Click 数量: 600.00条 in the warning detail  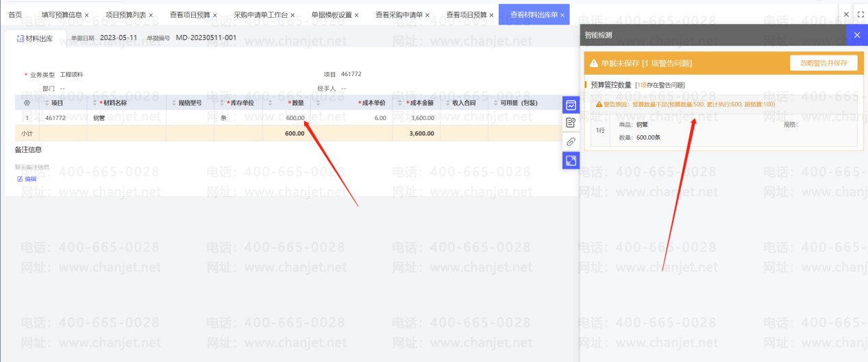pyautogui.click(x=639, y=138)
